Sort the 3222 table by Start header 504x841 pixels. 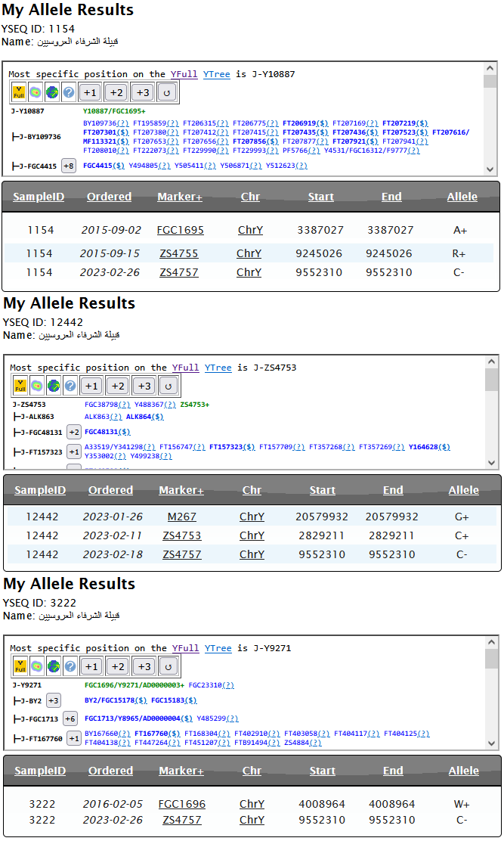(323, 771)
